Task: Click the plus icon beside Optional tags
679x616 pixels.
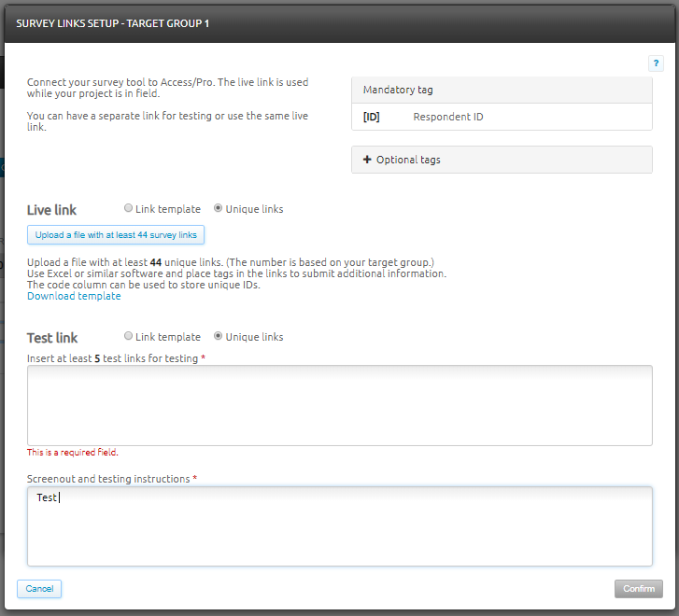Action: tap(367, 160)
